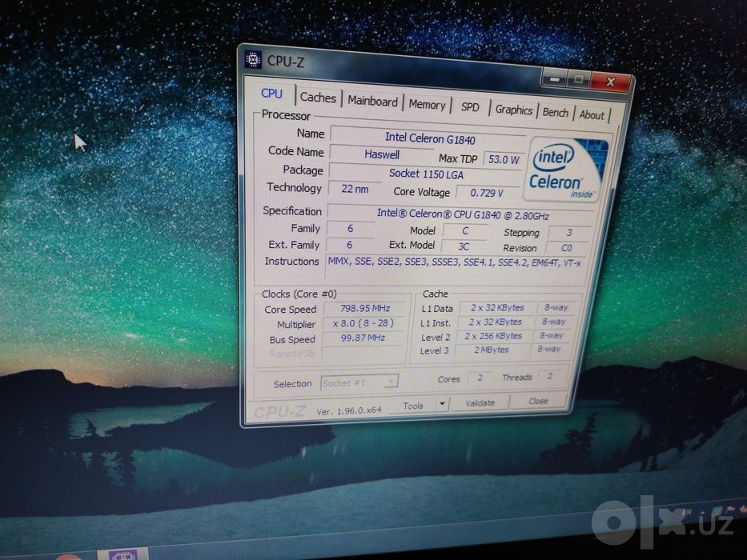
Task: Click the Level 2 value 2 x 256 KBytes
Action: 493,336
